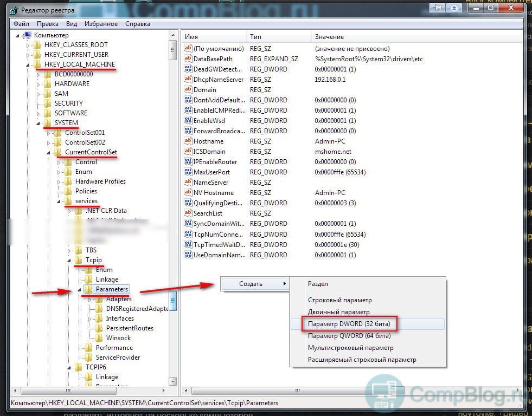Image resolution: width=532 pixels, height=416 pixels.
Task: Click the Компьютер computer icon in tree
Action: [x=27, y=35]
